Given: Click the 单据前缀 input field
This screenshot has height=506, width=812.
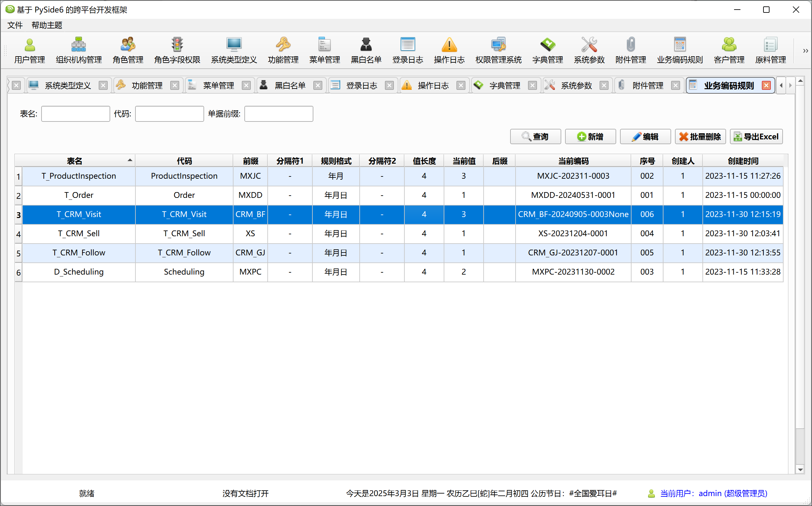Looking at the screenshot, I should pos(279,114).
